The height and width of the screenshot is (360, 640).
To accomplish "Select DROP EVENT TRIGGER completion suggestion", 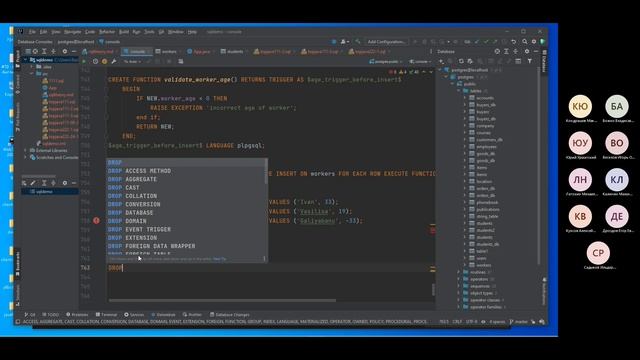I will click(186, 229).
